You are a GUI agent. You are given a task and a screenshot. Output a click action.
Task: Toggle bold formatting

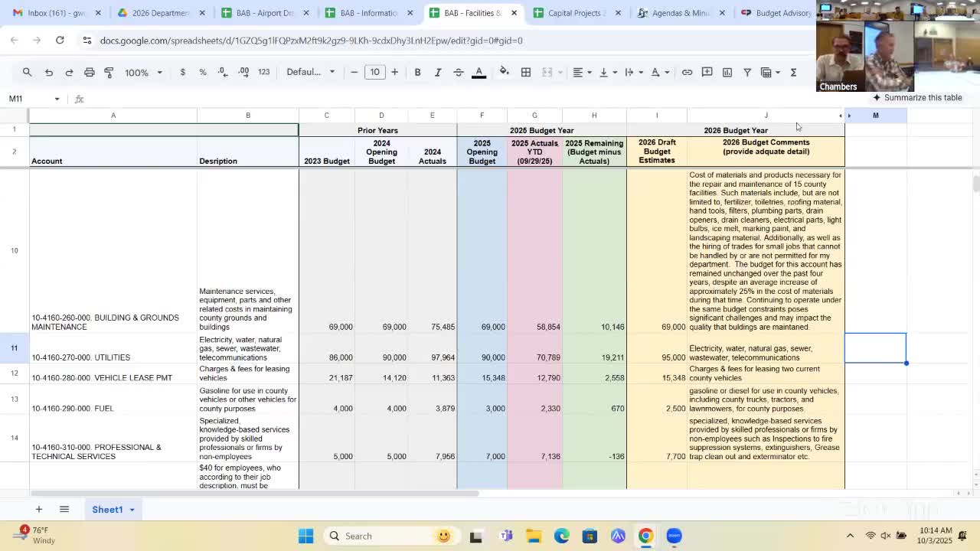coord(417,72)
